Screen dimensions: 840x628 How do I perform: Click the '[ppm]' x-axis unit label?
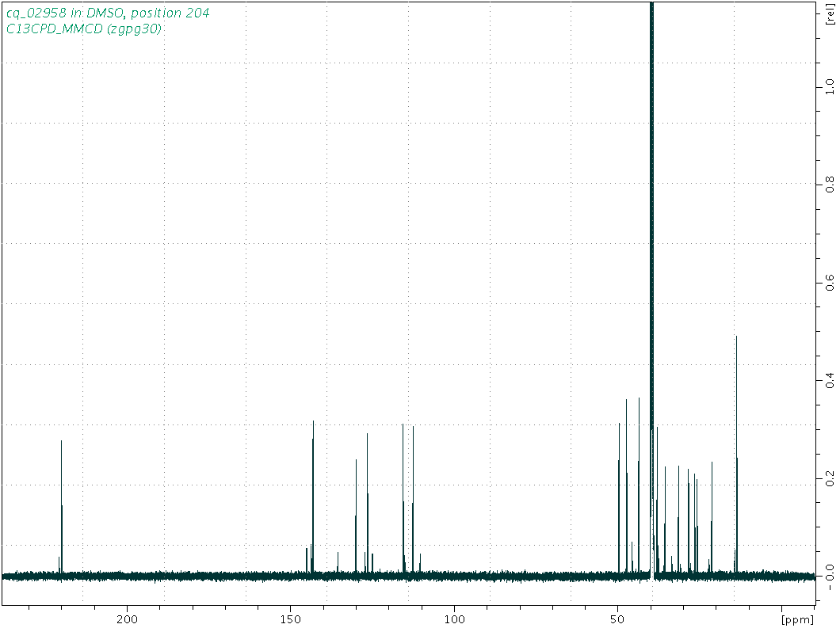point(797,620)
